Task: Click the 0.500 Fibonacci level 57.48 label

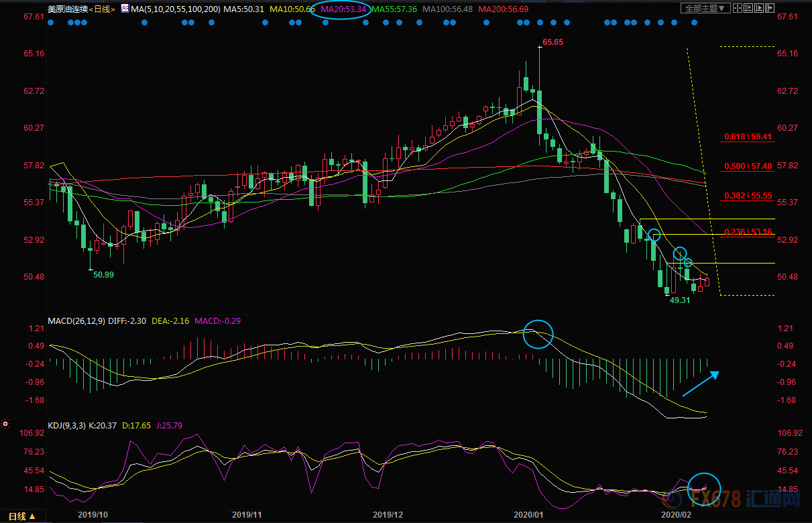Action: [748, 166]
